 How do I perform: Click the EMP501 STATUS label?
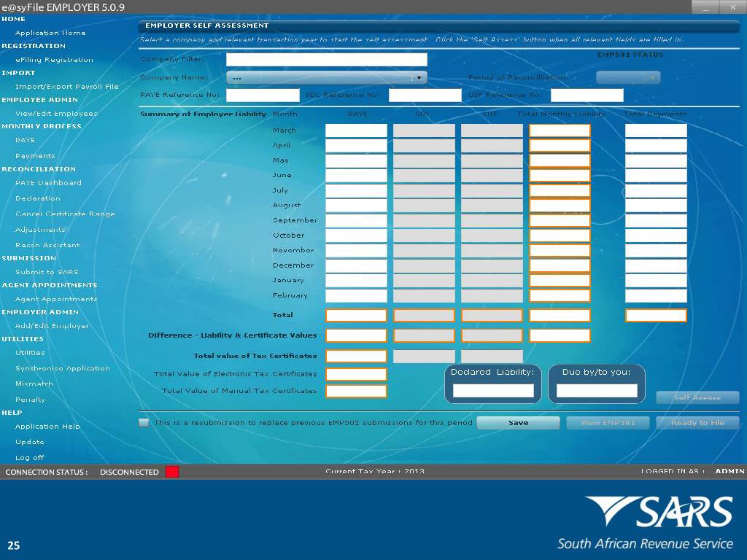coord(630,55)
